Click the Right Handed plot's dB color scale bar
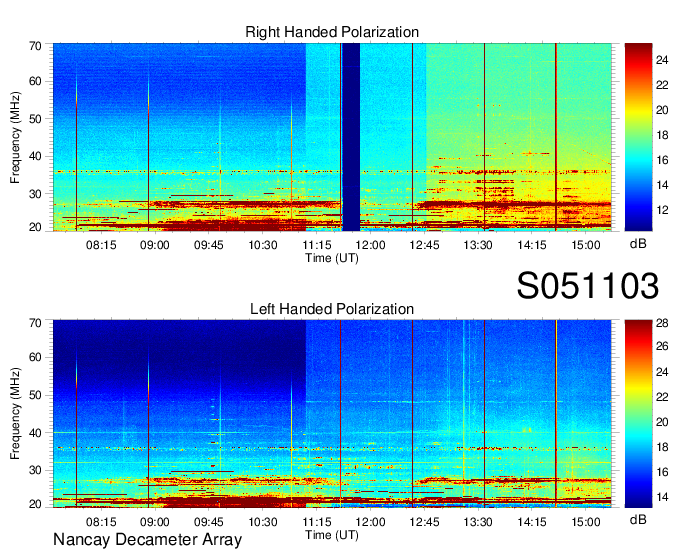The image size is (680, 552). [x=638, y=137]
